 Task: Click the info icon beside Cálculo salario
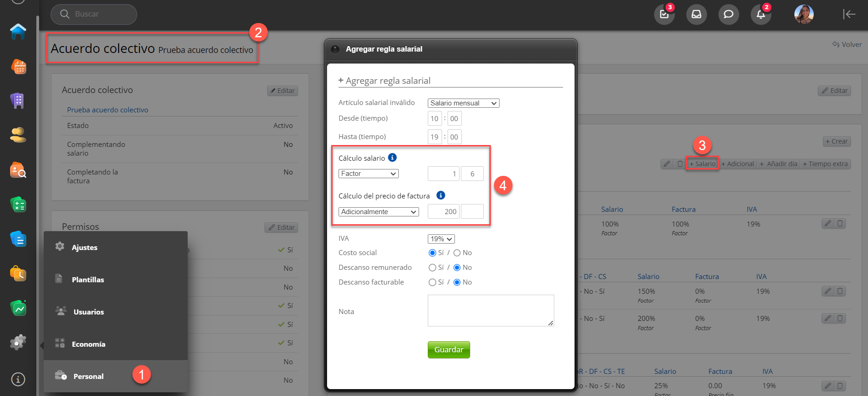(392, 157)
